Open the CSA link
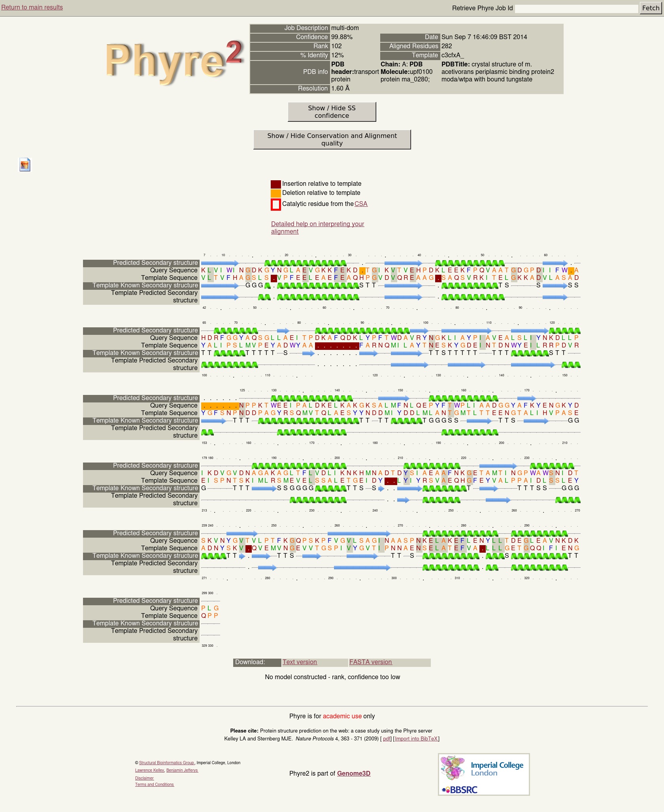 [361, 204]
